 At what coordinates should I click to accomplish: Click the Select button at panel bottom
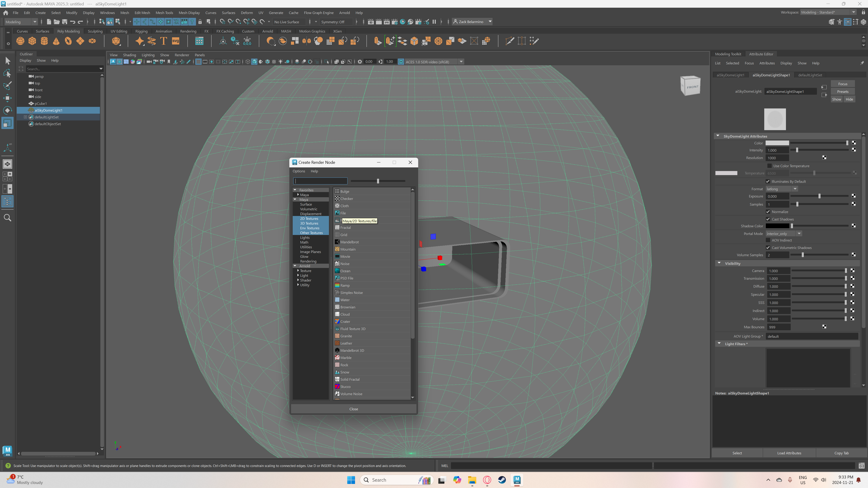737,453
